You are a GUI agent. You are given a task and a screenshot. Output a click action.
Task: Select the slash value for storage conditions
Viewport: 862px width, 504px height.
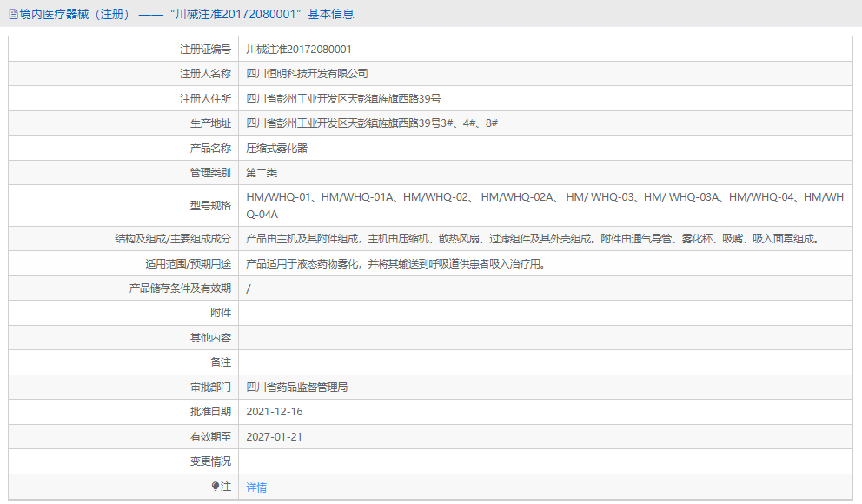(248, 288)
